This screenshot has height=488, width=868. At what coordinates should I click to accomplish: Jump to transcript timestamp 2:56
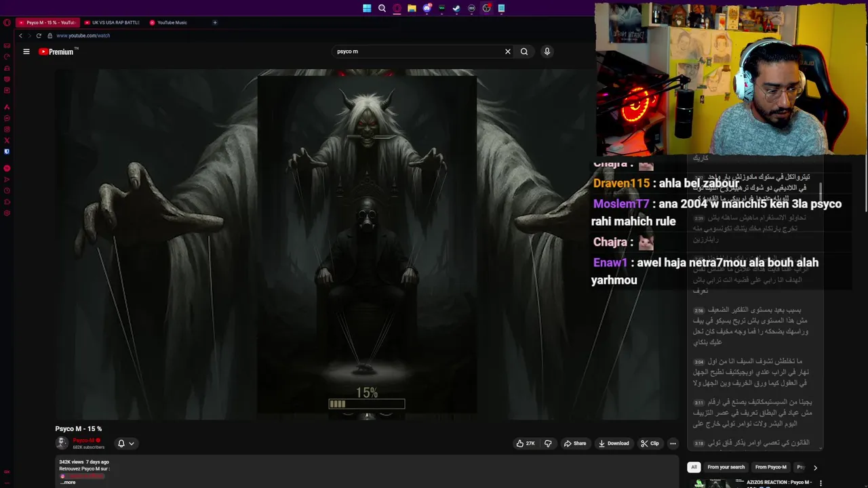click(698, 310)
